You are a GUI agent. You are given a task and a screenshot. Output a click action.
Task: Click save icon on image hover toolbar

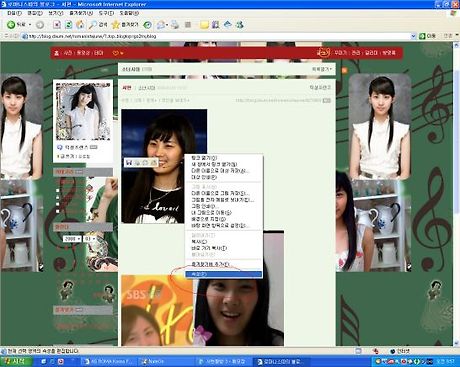tap(129, 162)
